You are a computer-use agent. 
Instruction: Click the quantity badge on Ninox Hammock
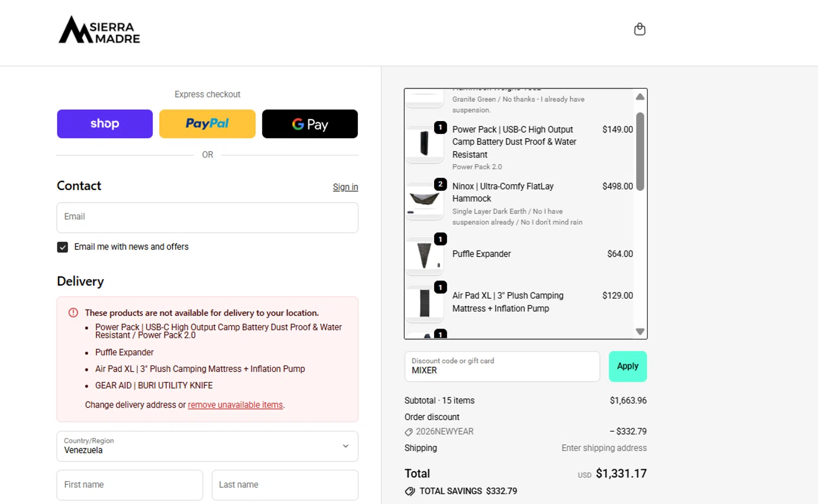441,184
